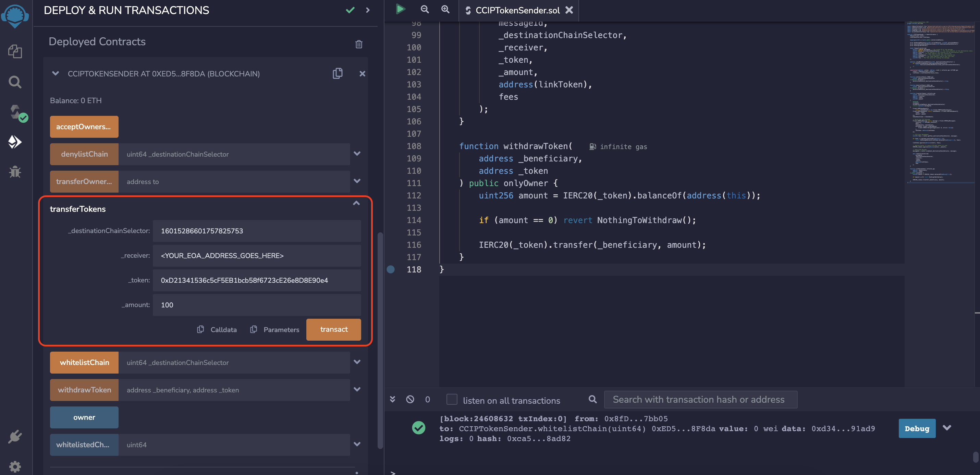Zoom out the editor font
Screen dimensions: 980x475
point(425,9)
